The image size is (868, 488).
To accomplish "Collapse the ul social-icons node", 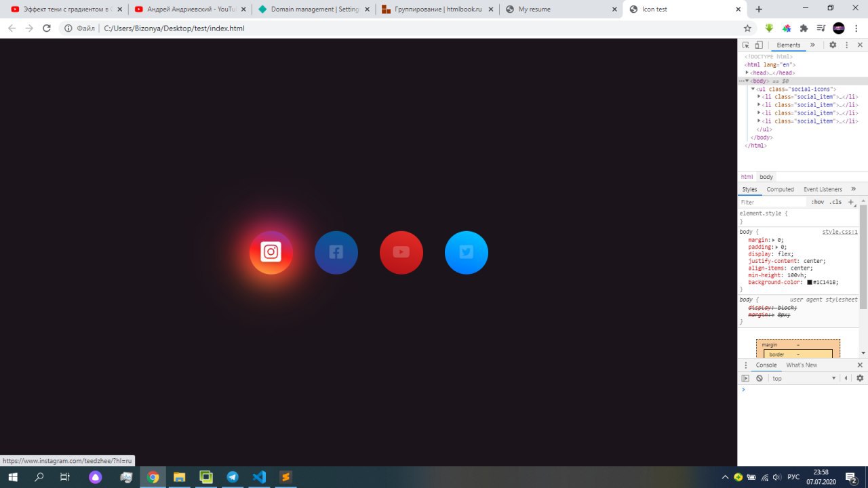I will (x=753, y=89).
